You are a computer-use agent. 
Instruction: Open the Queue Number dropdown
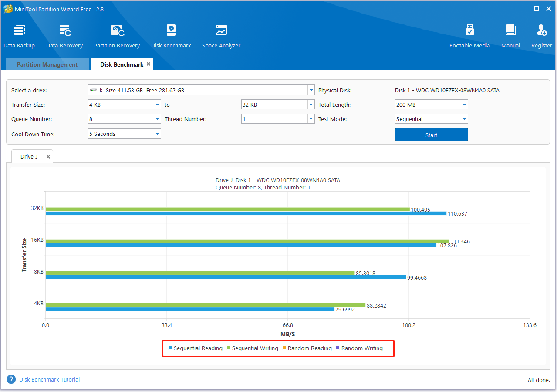(x=158, y=119)
